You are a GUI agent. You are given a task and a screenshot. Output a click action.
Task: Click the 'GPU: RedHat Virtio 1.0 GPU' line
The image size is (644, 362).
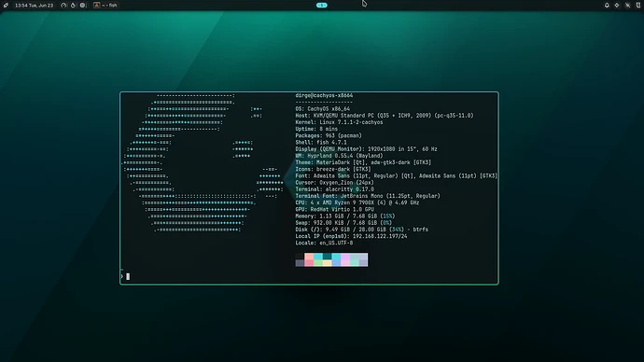tap(335, 209)
